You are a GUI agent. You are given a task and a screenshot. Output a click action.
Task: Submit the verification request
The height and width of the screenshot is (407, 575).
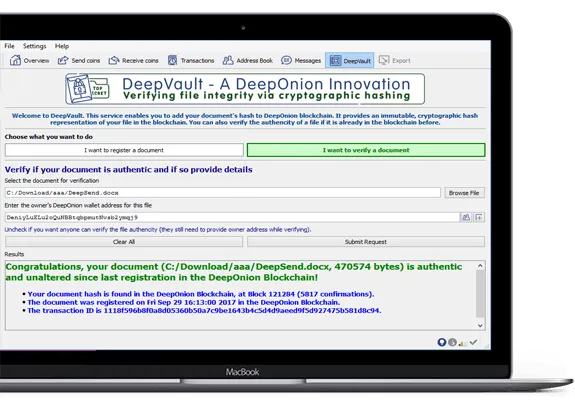[x=366, y=242]
